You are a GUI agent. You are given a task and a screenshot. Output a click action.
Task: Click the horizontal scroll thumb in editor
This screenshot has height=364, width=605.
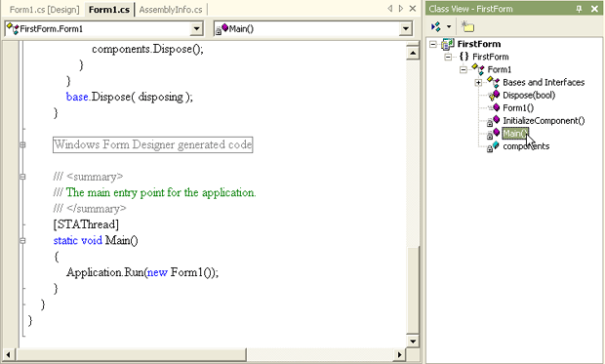coord(131,354)
